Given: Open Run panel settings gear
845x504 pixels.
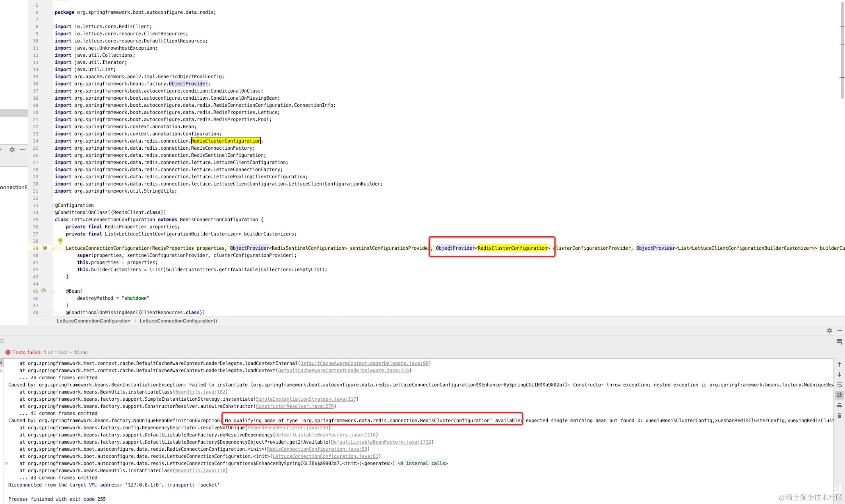Looking at the screenshot, I should tap(829, 330).
